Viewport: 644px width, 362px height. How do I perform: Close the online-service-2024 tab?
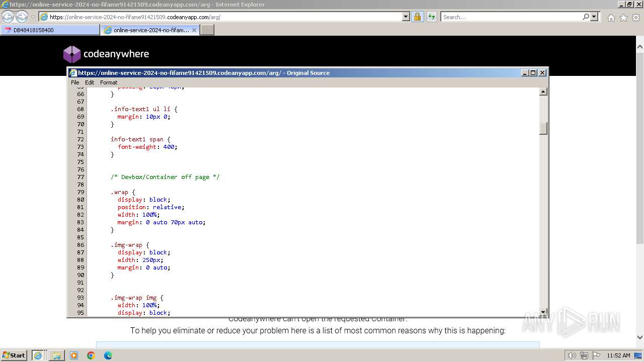coord(194,30)
